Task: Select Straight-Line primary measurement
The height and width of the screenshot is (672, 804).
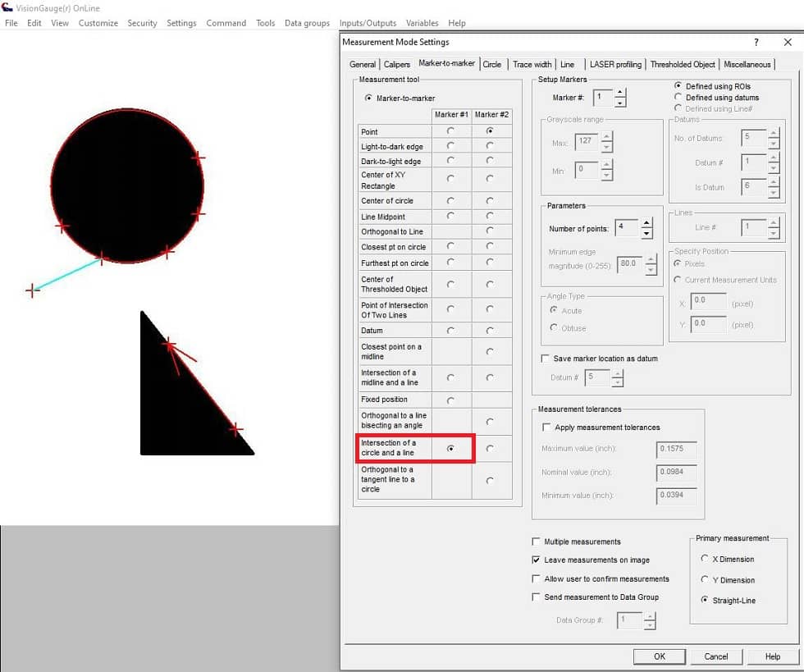Action: pos(705,600)
